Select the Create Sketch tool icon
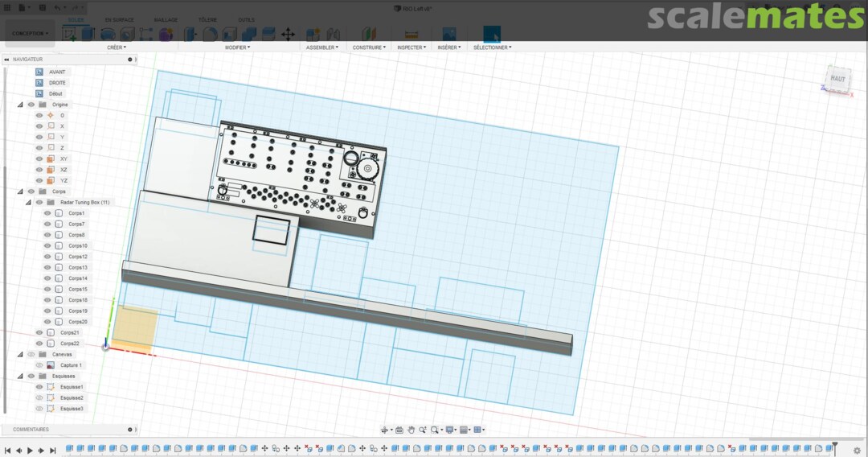 [x=70, y=34]
